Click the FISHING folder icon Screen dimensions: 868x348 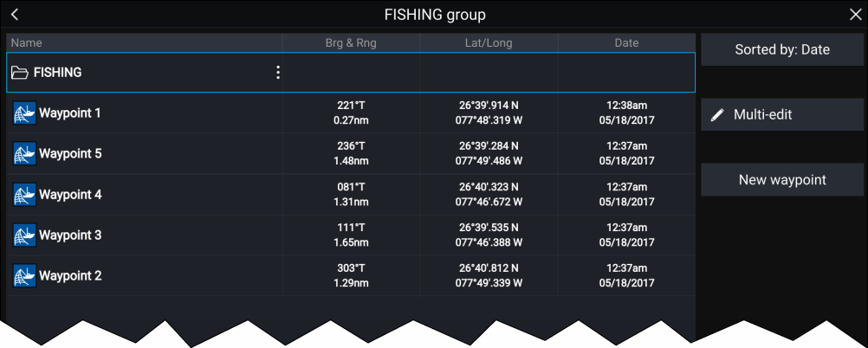tap(20, 73)
